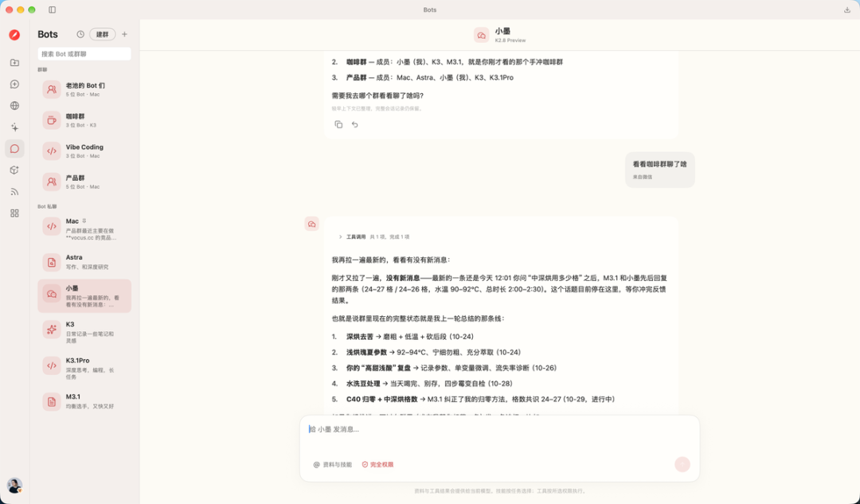The width and height of the screenshot is (860, 504).
Task: Open the 老池的 Bot 们 group chat
Action: click(x=84, y=89)
